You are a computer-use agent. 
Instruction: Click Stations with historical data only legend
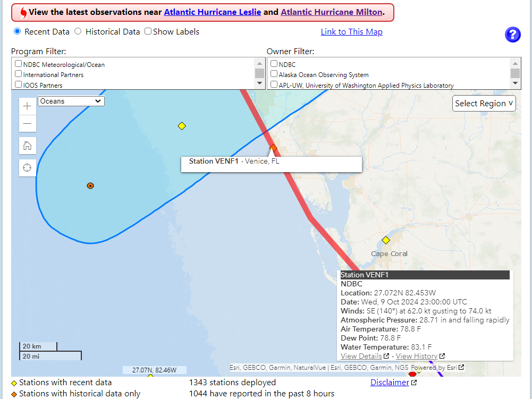point(80,394)
